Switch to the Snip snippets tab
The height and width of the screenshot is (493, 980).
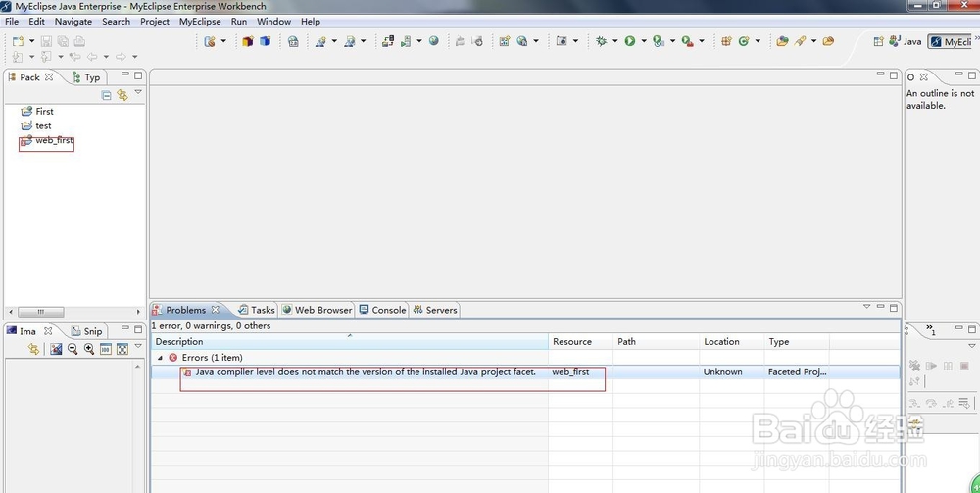tap(86, 332)
